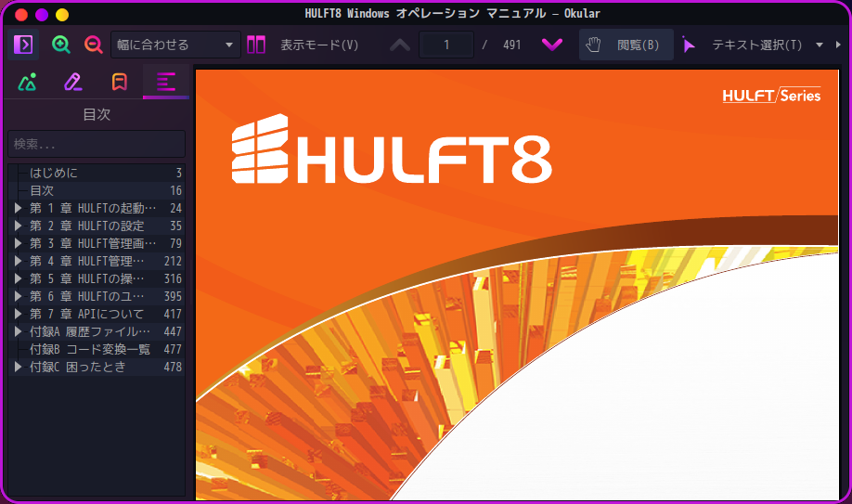Close window with red button
This screenshot has height=504, width=852.
(21, 14)
